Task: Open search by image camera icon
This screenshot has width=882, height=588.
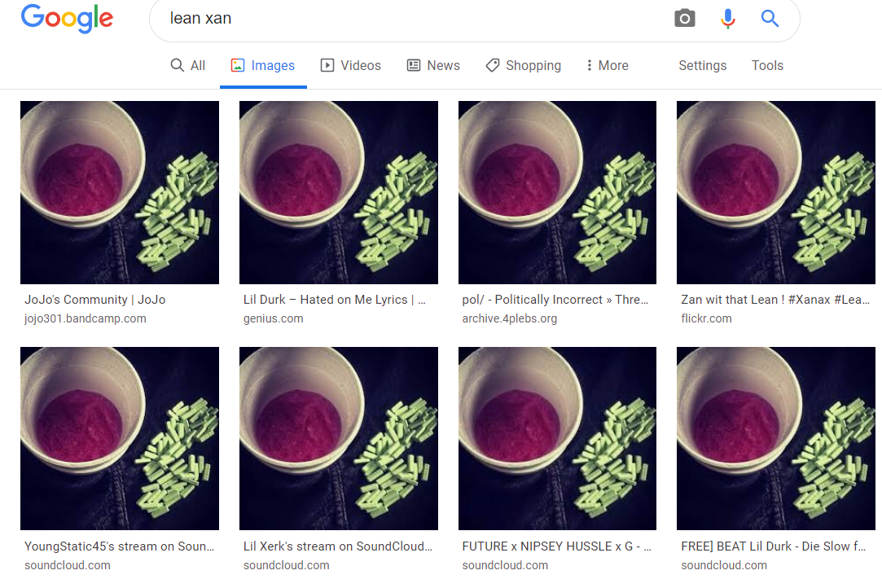Action: click(685, 19)
